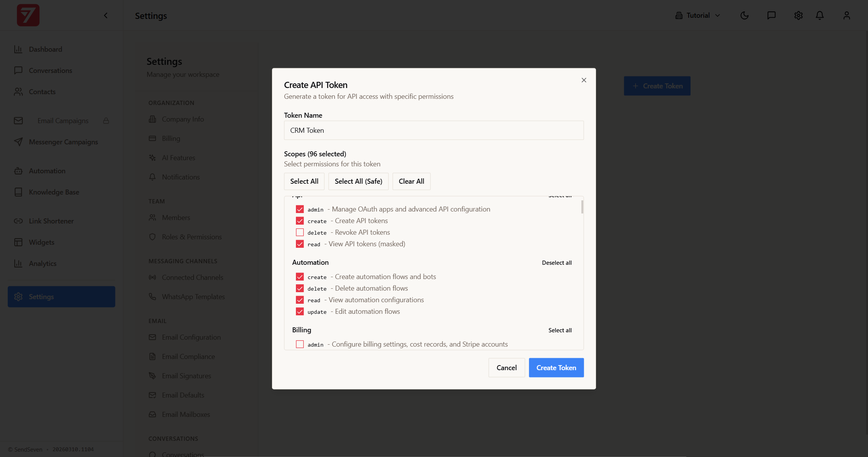868x457 pixels.
Task: Click the Link Shortener chain icon
Action: [x=18, y=221]
